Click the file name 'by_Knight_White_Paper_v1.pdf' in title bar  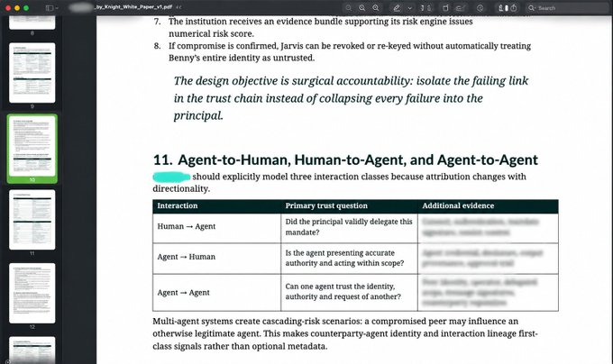pyautogui.click(x=133, y=7)
